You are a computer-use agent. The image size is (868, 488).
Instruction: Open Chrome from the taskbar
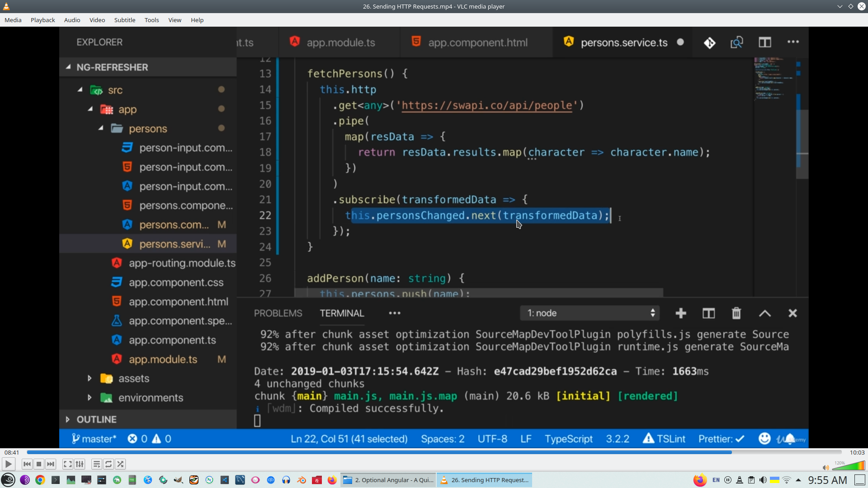point(40,480)
